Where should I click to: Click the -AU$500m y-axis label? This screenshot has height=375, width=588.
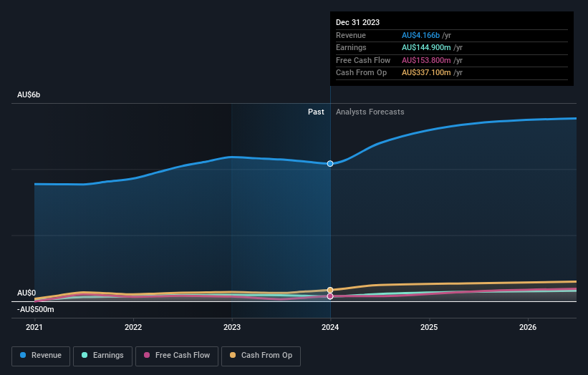[x=36, y=309]
